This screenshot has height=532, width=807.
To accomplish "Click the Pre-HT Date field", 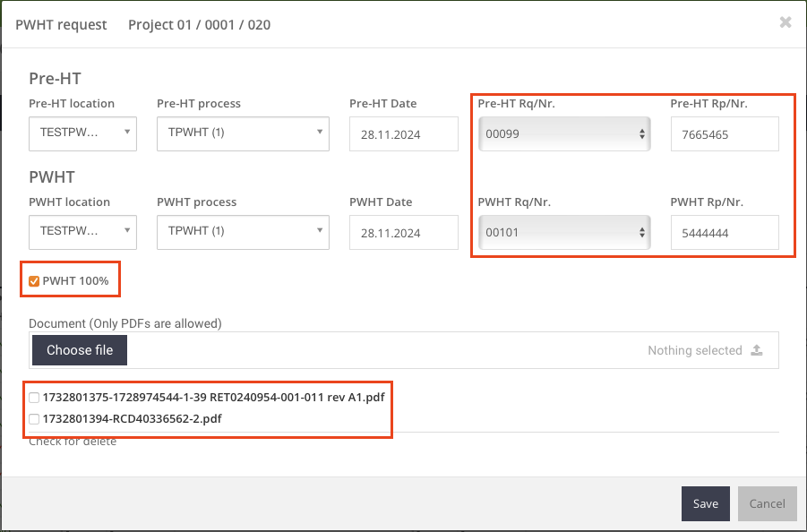I will pyautogui.click(x=405, y=134).
